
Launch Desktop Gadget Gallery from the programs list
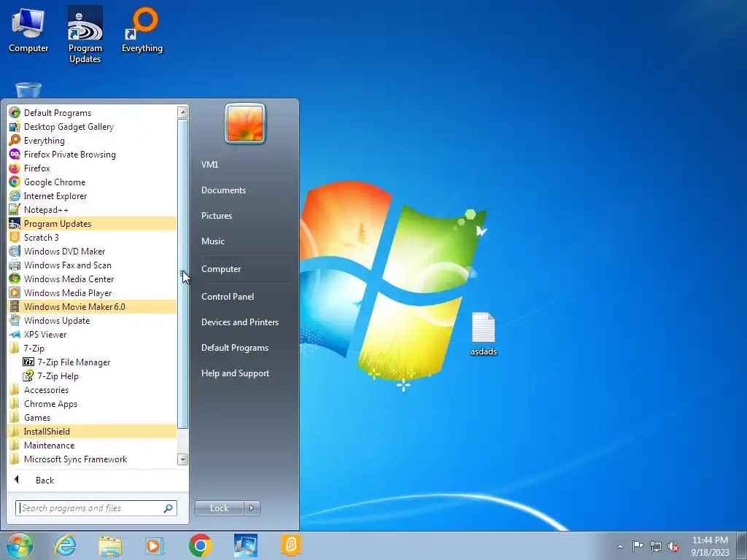coord(92,127)
